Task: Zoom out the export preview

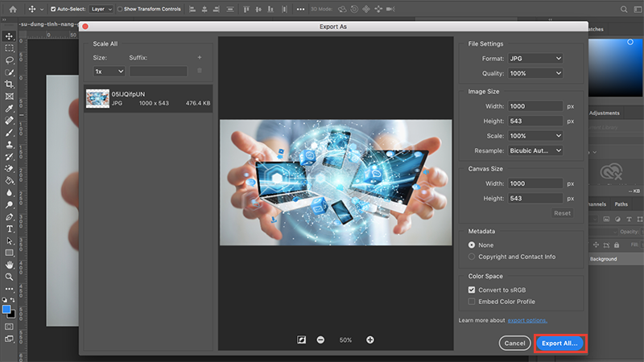Action: click(x=320, y=339)
